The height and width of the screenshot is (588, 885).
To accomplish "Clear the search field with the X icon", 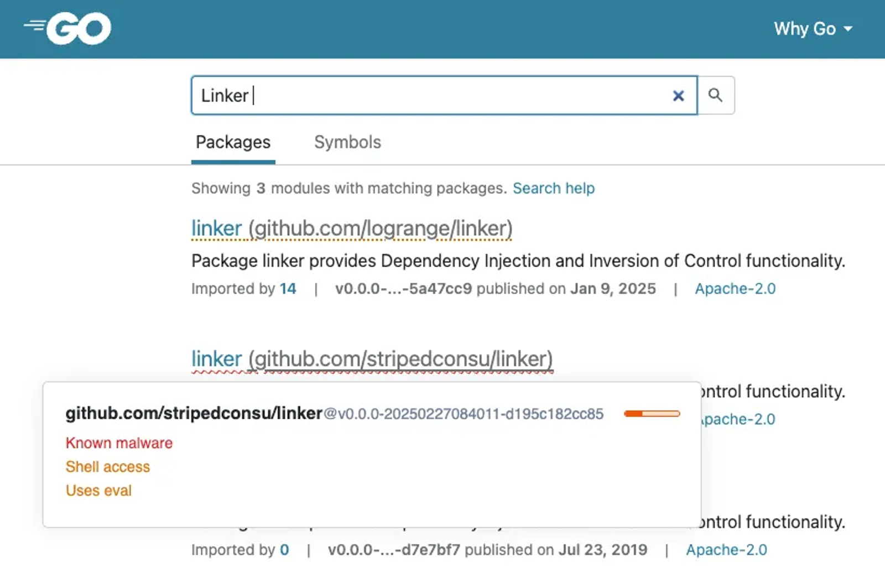I will (x=678, y=96).
